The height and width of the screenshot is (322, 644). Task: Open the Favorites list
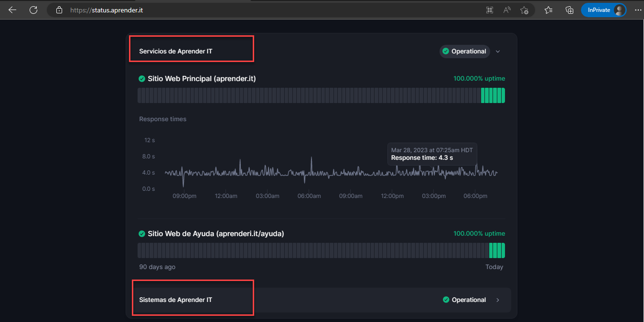coord(548,10)
